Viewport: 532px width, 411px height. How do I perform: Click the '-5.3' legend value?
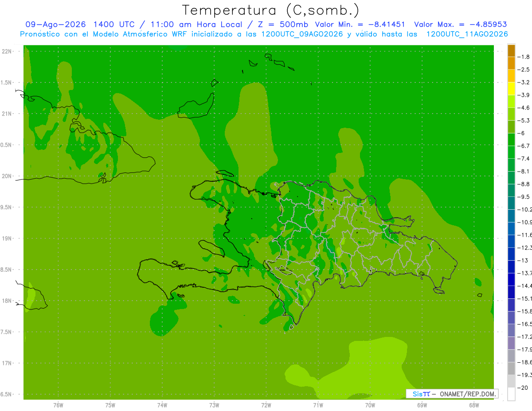point(524,120)
